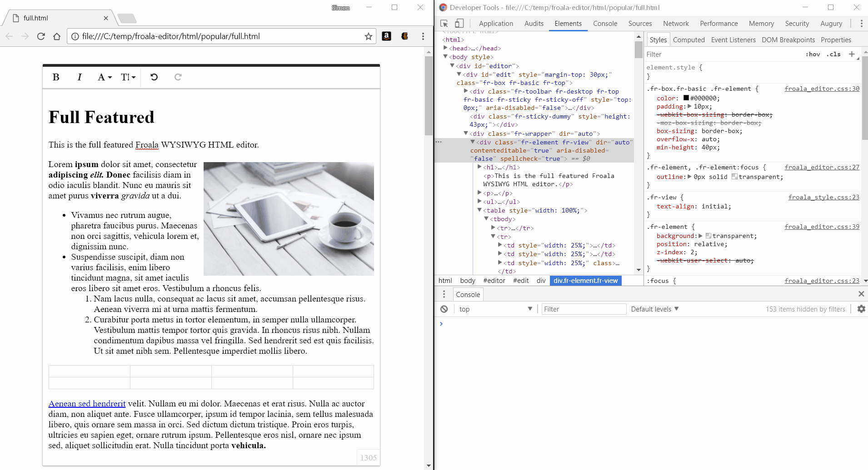This screenshot has width=868, height=470.
Task: Toggle the .cls element classes panel
Action: point(833,54)
